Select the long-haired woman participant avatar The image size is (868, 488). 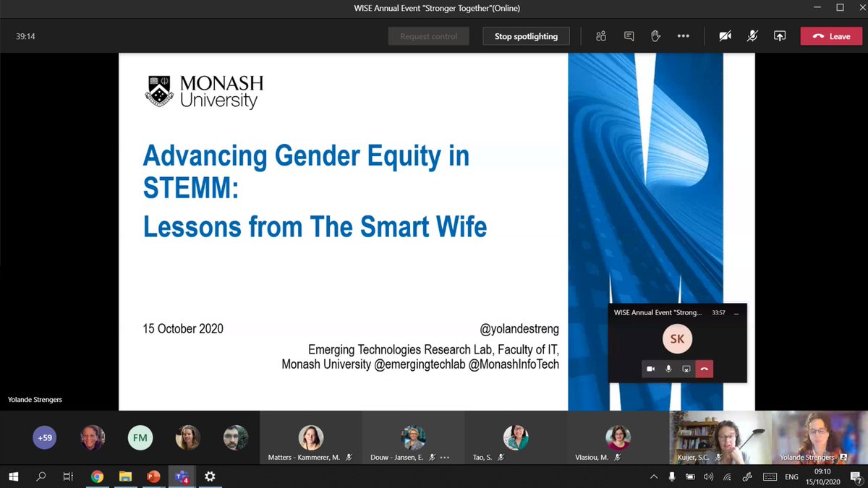[x=188, y=437]
